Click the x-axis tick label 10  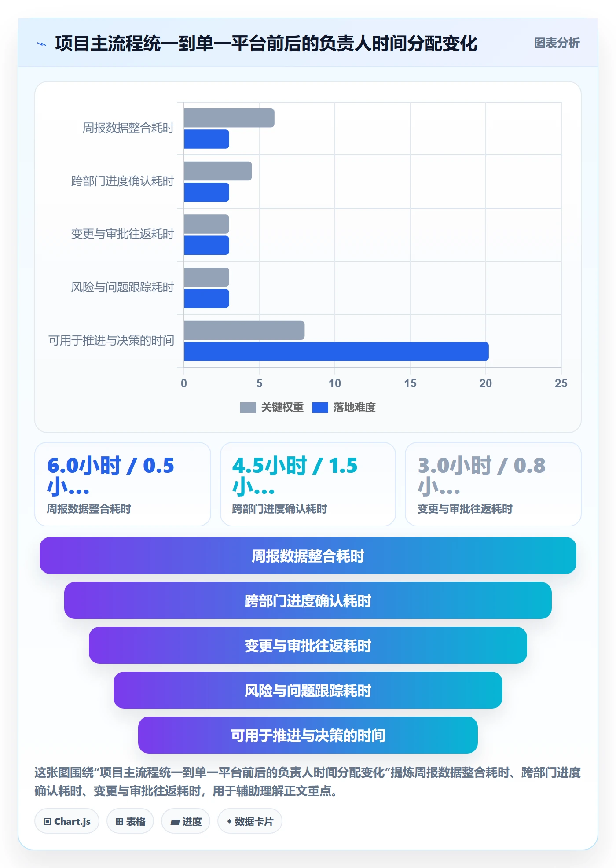[335, 383]
